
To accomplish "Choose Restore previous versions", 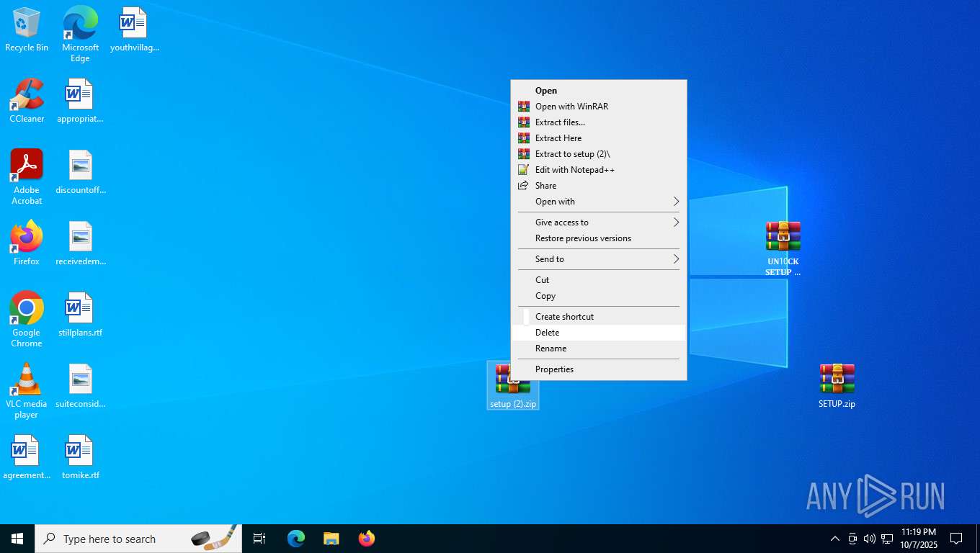I will pyautogui.click(x=599, y=238).
